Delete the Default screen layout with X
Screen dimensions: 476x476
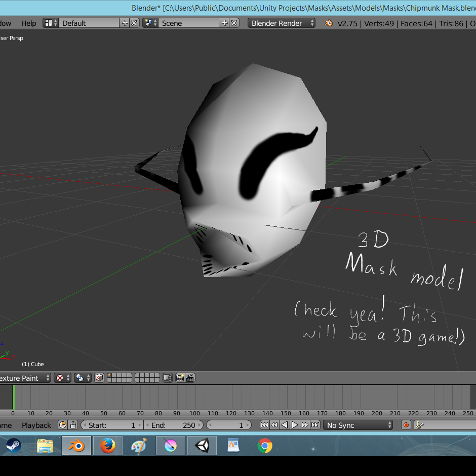[x=134, y=23]
